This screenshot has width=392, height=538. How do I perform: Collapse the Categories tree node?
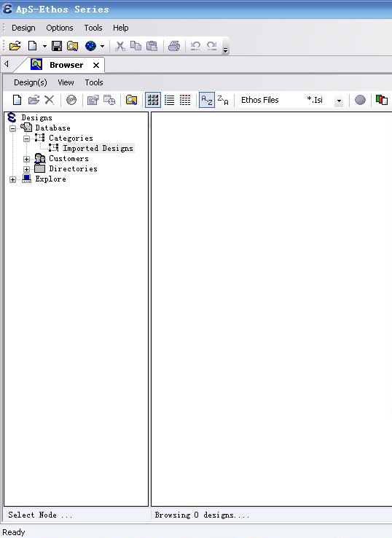tap(26, 139)
